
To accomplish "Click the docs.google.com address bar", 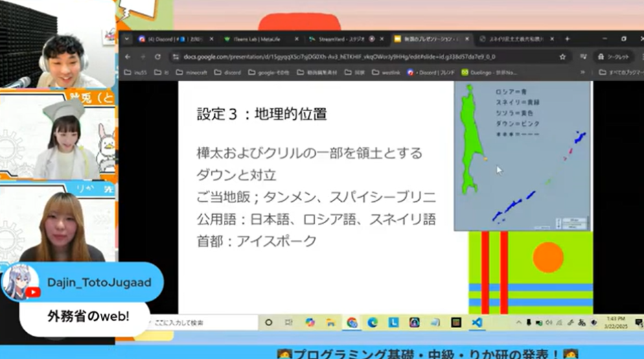I will point(339,57).
